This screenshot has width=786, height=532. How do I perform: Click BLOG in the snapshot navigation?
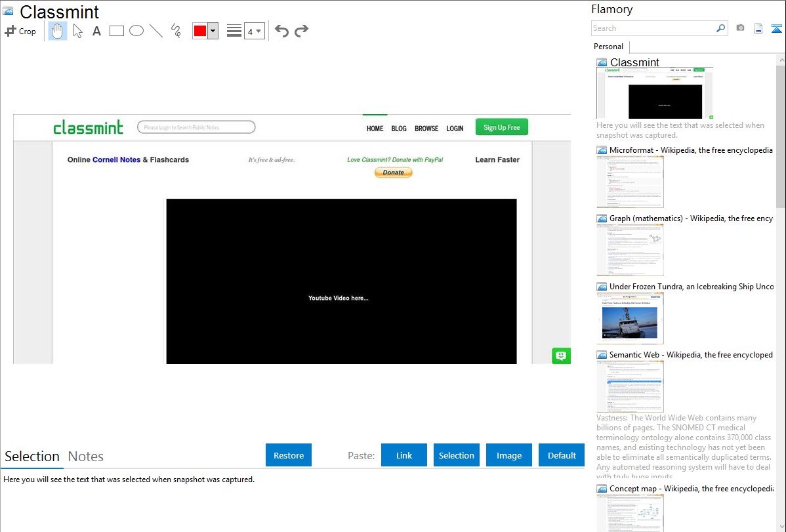tap(399, 129)
